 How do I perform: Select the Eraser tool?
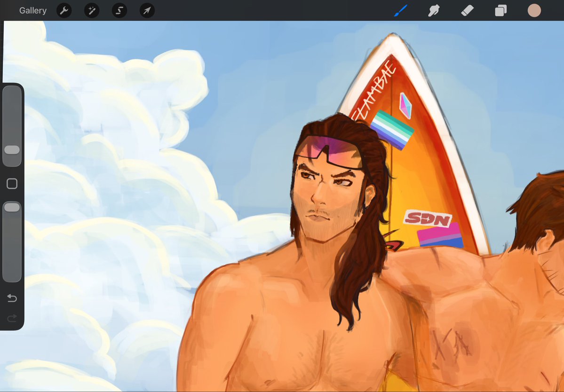click(467, 10)
